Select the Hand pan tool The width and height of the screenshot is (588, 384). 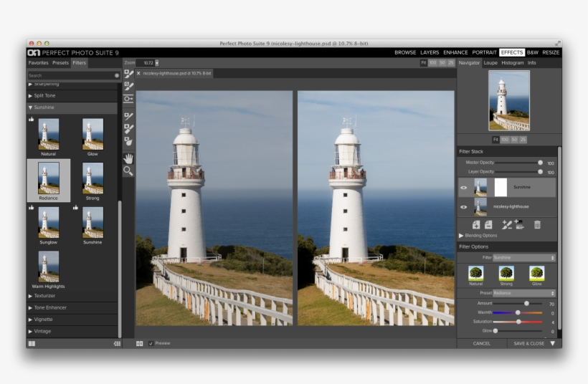[x=128, y=159]
